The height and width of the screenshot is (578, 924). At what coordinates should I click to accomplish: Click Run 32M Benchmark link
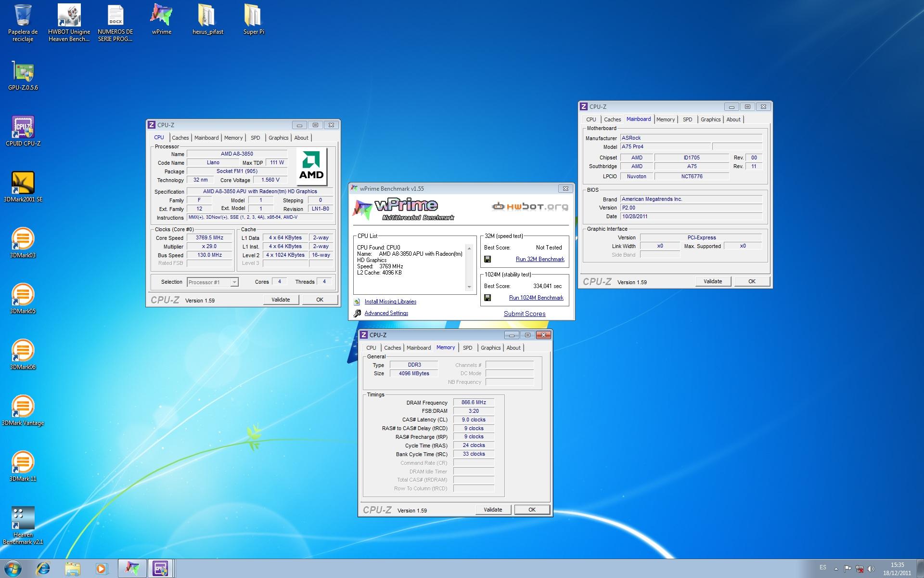coord(540,259)
